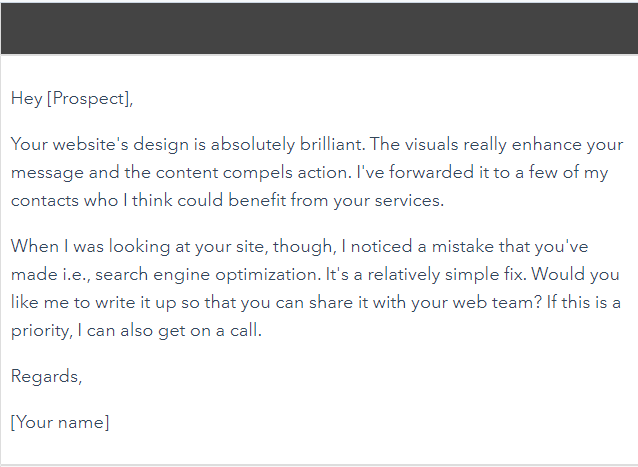The height and width of the screenshot is (467, 638).
Task: Click the phrase 'content compels action'
Action: click(x=253, y=172)
